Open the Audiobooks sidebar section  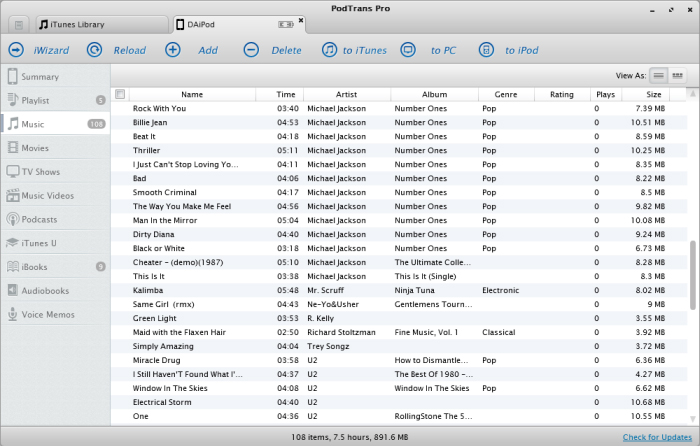55,291
